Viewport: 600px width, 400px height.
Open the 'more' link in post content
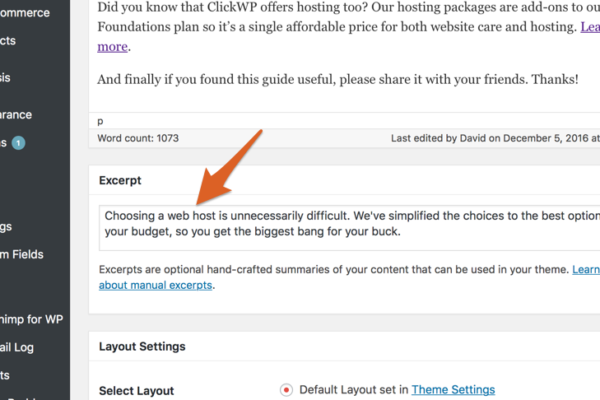112,47
